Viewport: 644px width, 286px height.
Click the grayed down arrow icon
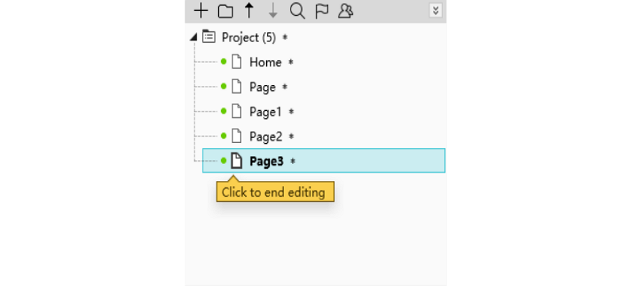click(273, 11)
